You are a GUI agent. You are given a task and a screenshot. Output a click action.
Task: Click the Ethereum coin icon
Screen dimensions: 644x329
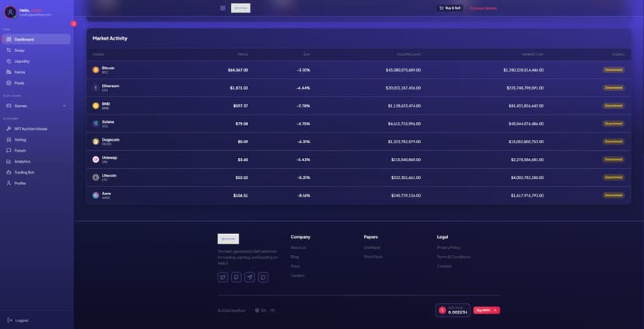(96, 88)
